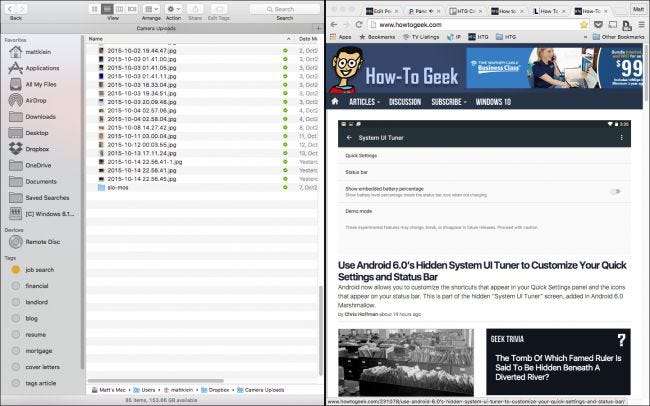Open Finder Arrange dropdown
This screenshot has width=650, height=406.
(151, 9)
